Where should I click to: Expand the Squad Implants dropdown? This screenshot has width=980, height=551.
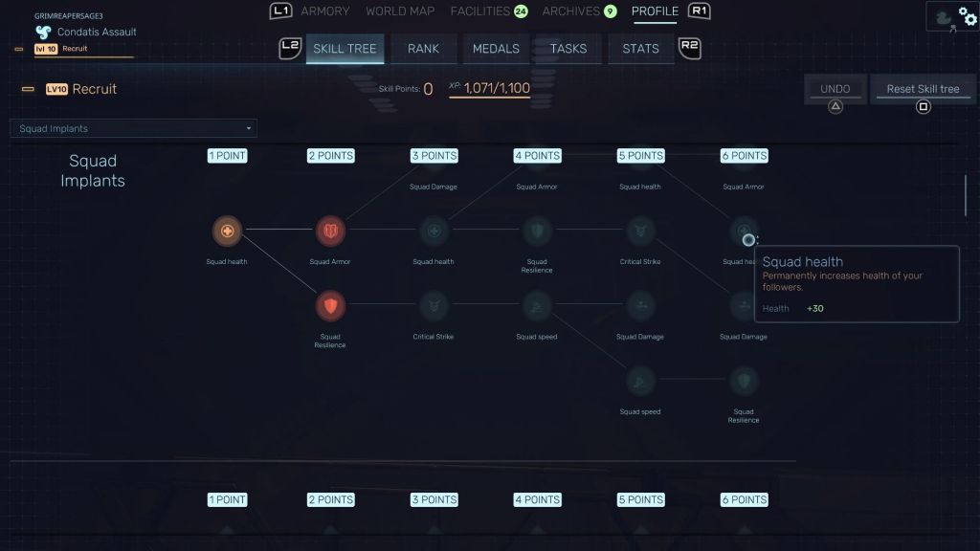point(133,128)
